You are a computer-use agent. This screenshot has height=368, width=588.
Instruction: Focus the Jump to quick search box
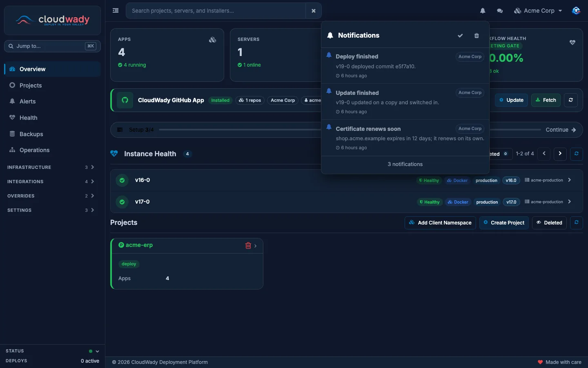pos(52,46)
